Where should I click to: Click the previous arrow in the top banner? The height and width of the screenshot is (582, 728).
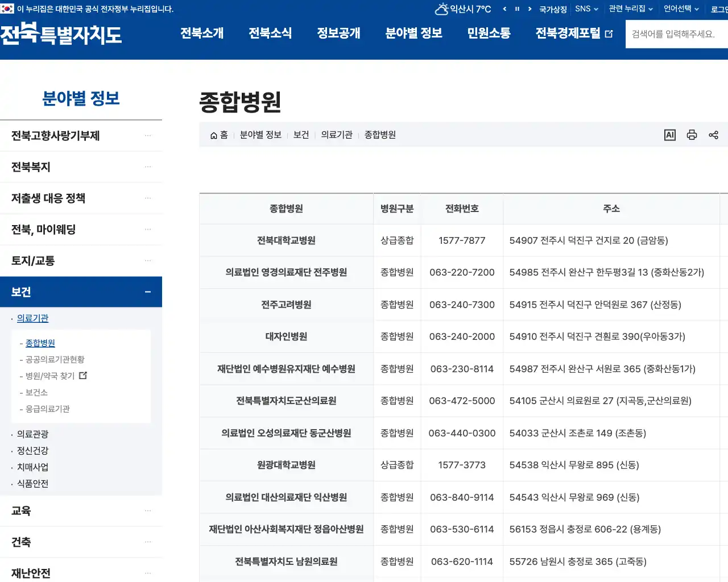pos(504,9)
